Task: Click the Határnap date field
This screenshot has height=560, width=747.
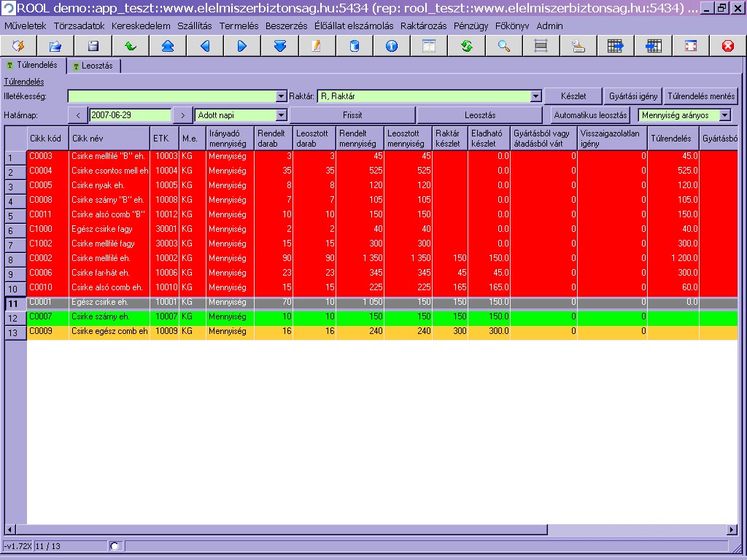Action: pos(130,115)
